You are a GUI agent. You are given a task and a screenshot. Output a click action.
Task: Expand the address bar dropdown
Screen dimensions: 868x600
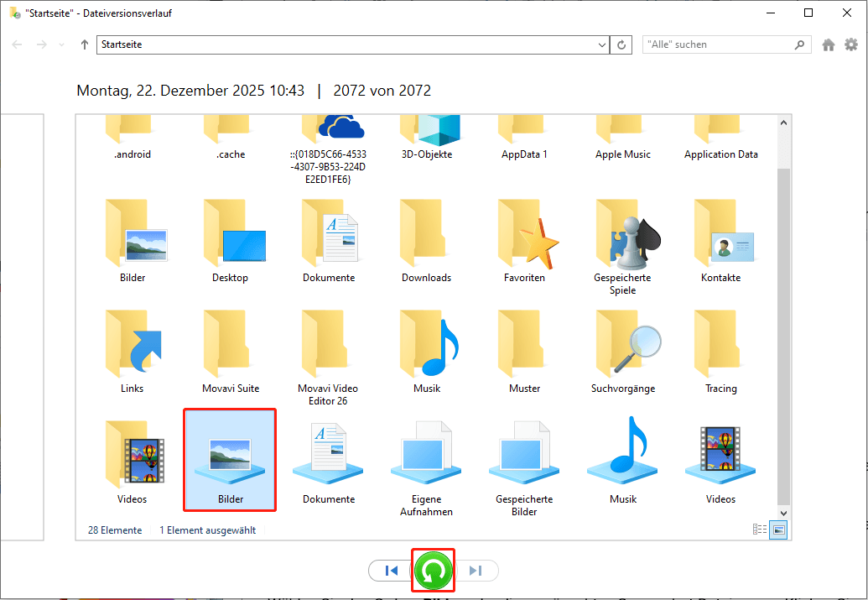tap(601, 45)
